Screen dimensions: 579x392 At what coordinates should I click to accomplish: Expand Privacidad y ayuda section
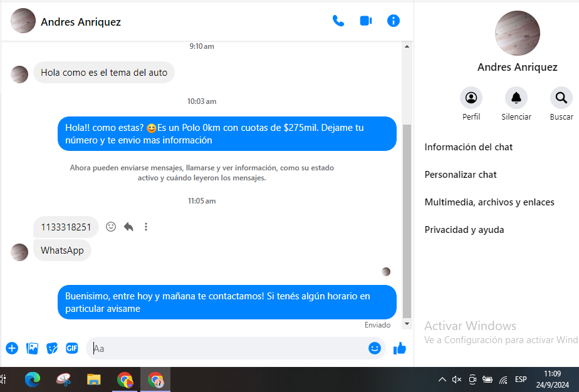point(464,230)
